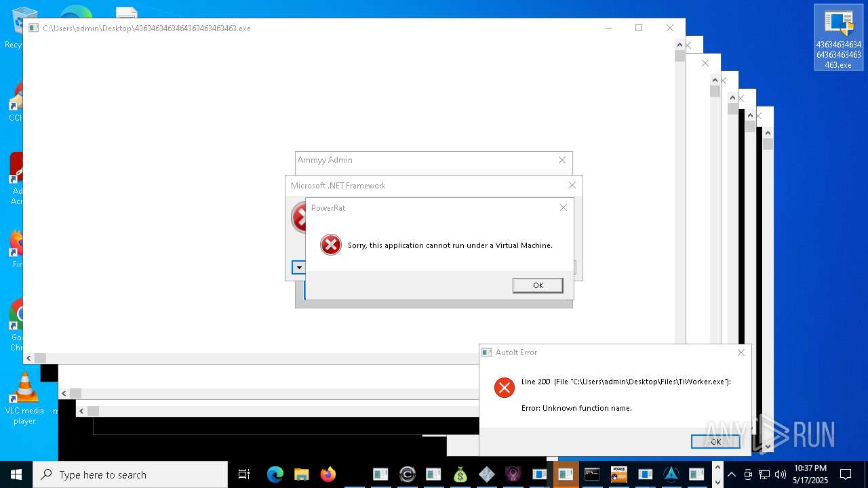The image size is (868, 488).
Task: Click vertical scrollbar thumb of front console window
Action: (679, 56)
